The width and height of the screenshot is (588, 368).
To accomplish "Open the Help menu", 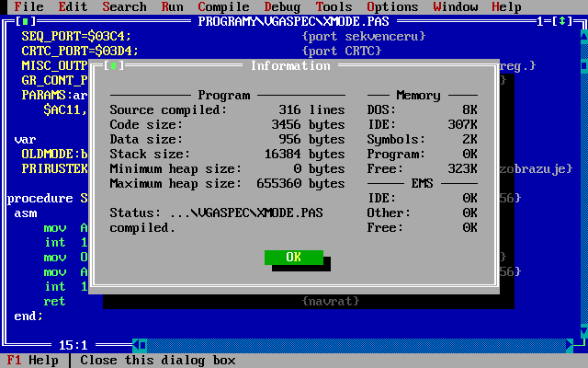I will (506, 6).
